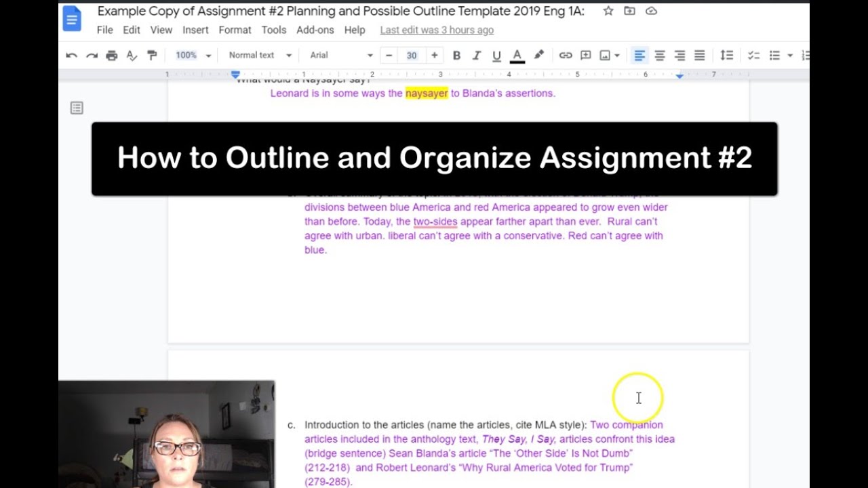Screen dimensions: 868x488
Task: Align text left
Action: (639, 56)
